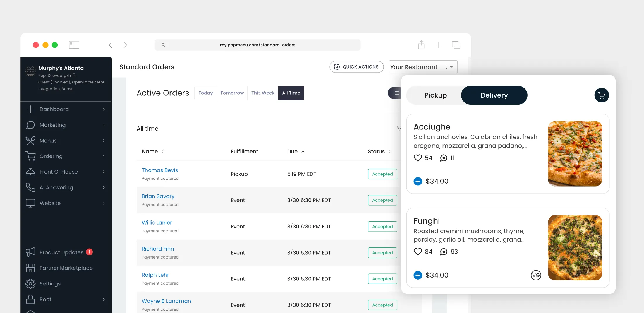Click the filter icon above the orders table
The width and height of the screenshot is (644, 313).
399,129
